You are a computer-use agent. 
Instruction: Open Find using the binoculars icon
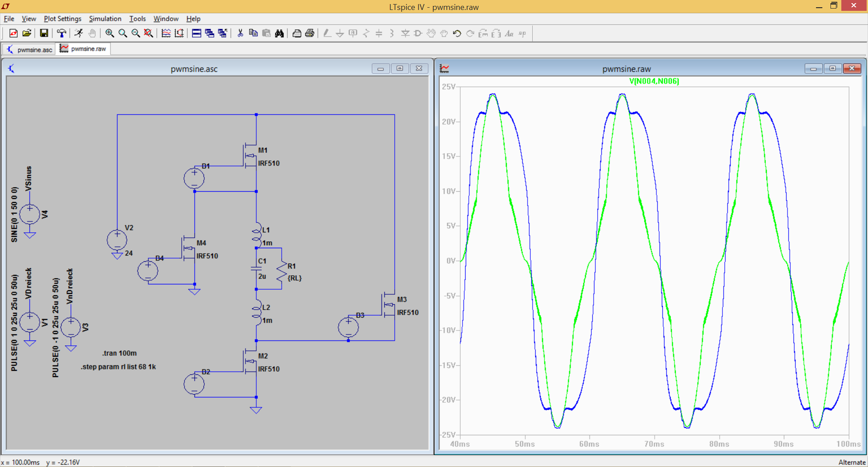279,33
